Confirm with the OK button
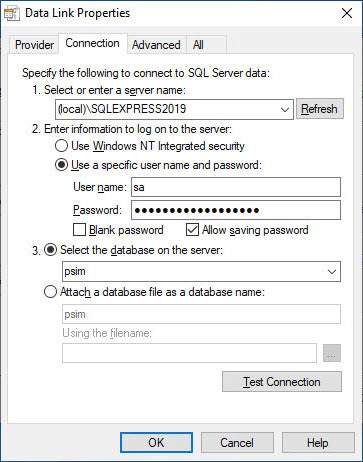 [x=156, y=443]
